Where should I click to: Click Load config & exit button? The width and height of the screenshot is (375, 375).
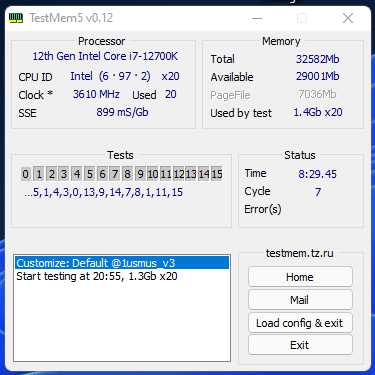[x=300, y=323]
